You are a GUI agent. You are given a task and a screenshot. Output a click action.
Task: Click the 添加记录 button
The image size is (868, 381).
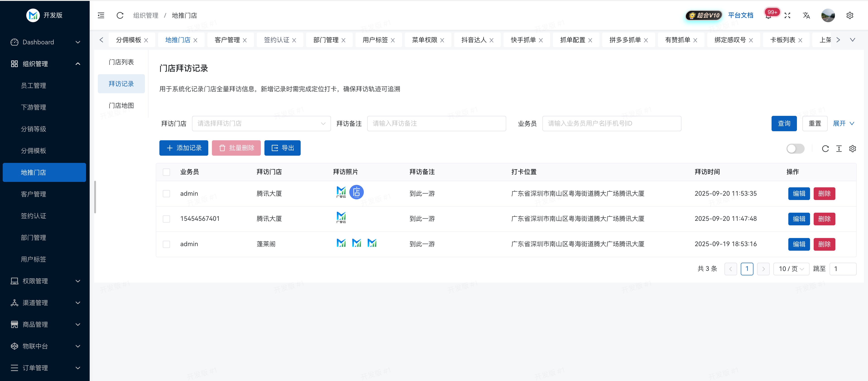pos(184,148)
